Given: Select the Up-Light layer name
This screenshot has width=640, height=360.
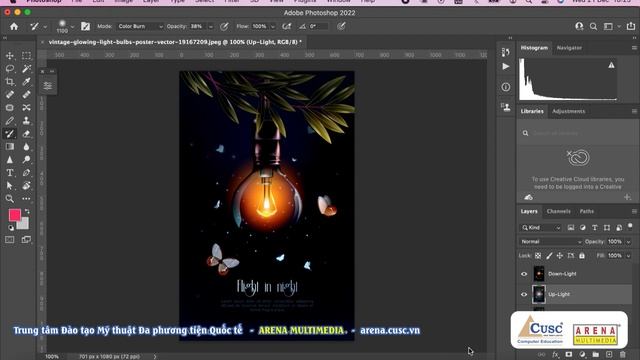Looking at the screenshot, I should click(x=559, y=294).
